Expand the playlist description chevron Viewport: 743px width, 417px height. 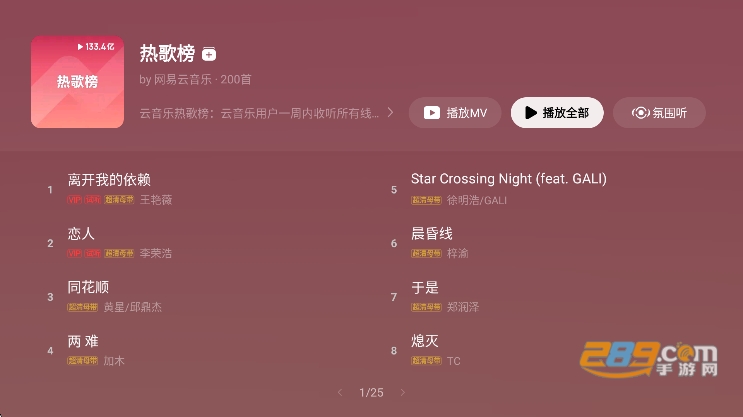click(x=390, y=112)
